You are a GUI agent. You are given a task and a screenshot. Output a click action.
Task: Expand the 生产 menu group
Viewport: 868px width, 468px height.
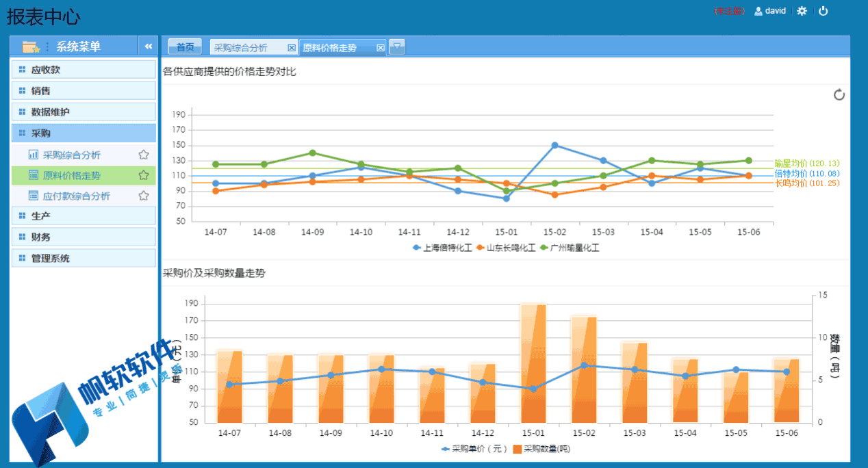(x=84, y=216)
